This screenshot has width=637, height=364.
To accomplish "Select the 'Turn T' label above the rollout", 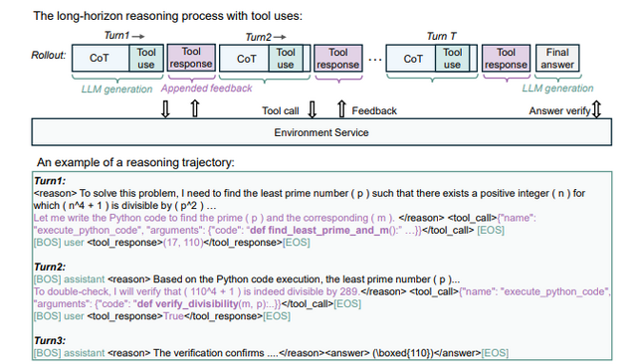I will point(442,36).
